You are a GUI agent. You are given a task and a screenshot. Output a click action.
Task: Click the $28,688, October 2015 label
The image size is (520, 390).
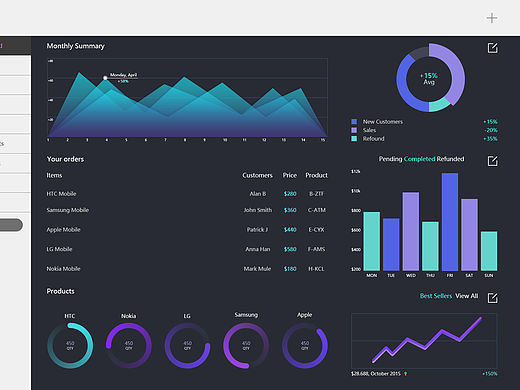[376, 374]
